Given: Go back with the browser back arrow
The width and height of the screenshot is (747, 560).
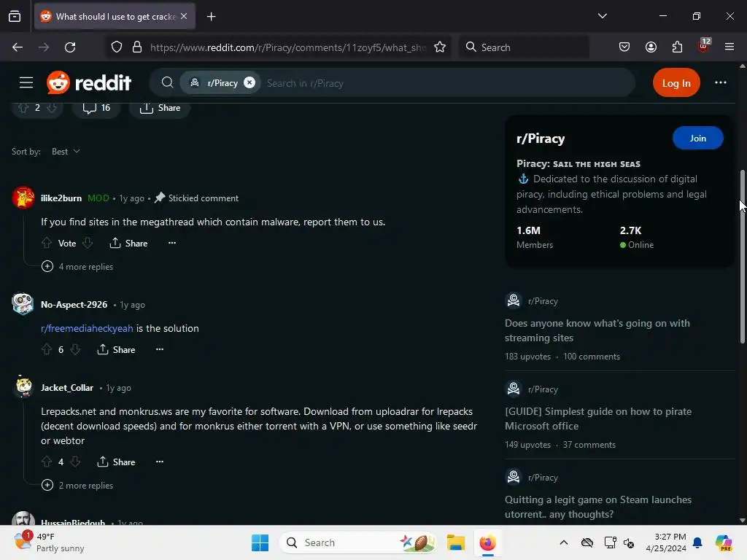Looking at the screenshot, I should pyautogui.click(x=18, y=47).
